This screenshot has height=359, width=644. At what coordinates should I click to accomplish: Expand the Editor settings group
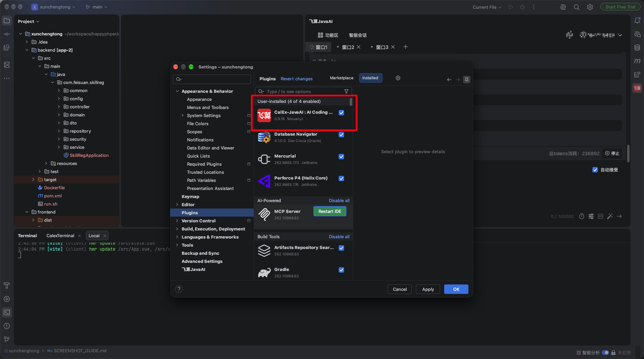point(177,205)
